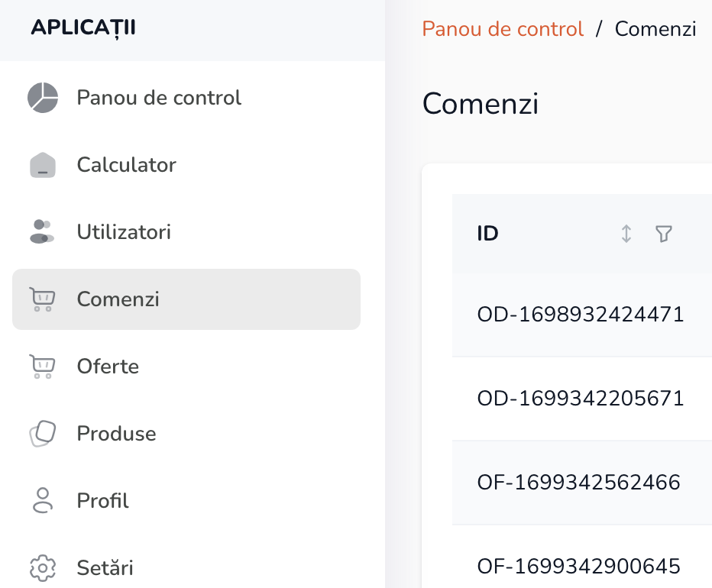The height and width of the screenshot is (588, 712).
Task: Open Setări from sidebar
Action: 105,568
